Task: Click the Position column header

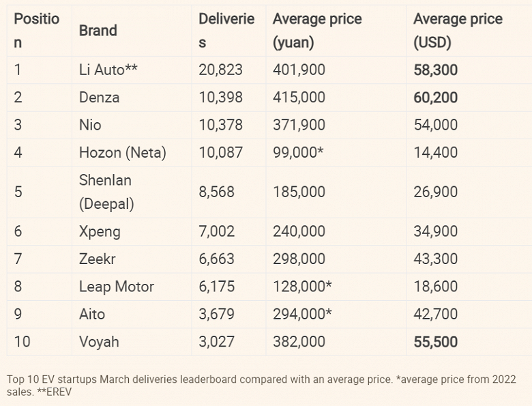Action: click(x=37, y=30)
